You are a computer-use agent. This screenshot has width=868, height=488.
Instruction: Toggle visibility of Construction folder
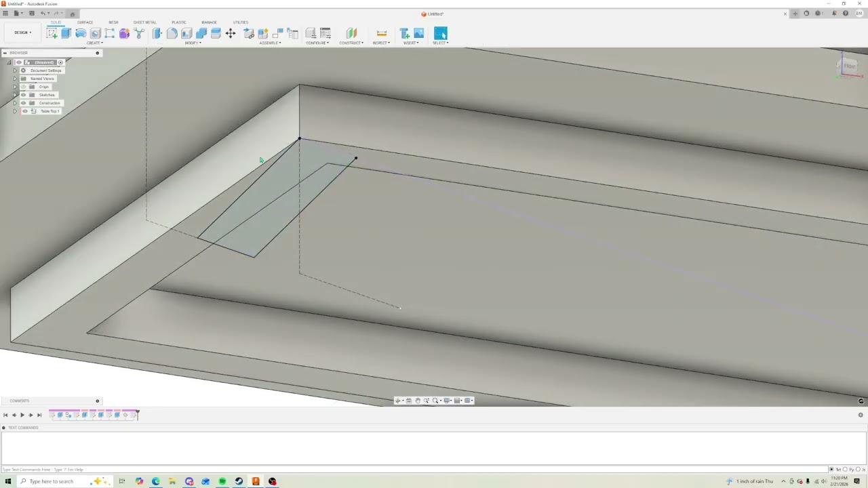[23, 103]
